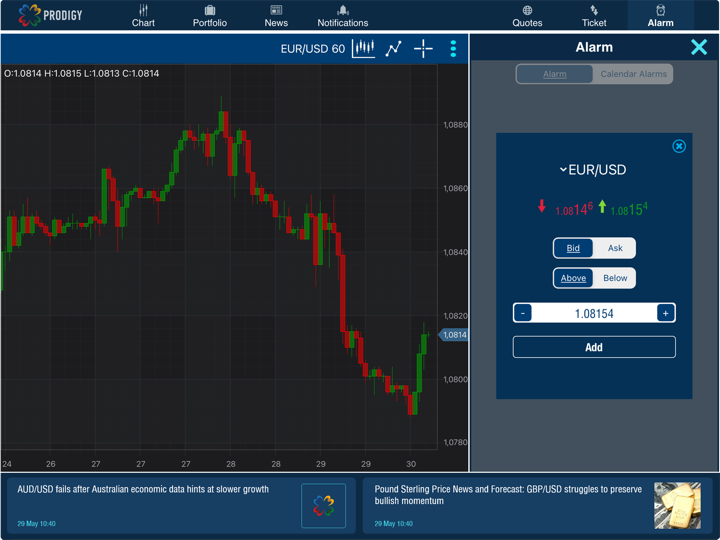The image size is (720, 540).
Task: Select the Ask price option
Action: tap(615, 248)
